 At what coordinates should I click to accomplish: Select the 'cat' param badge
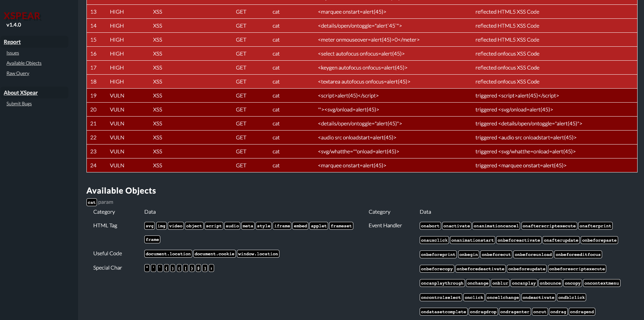[92, 202]
